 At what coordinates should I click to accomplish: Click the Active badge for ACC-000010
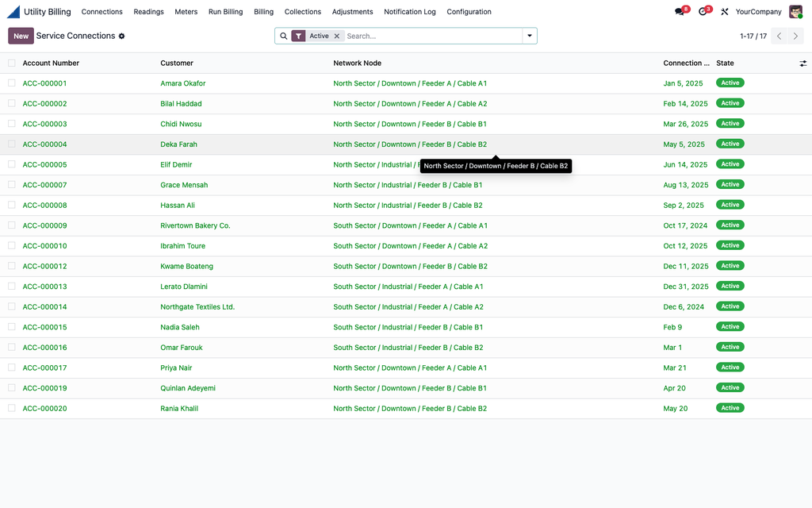(x=730, y=245)
